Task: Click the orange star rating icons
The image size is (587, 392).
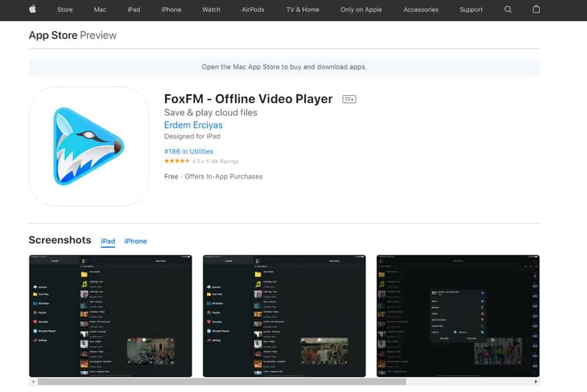Action: point(177,161)
